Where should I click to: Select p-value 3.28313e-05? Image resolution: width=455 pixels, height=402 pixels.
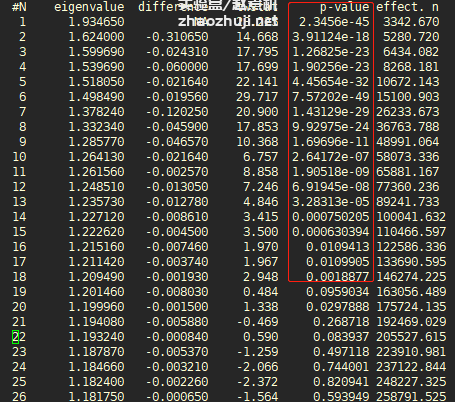[x=331, y=202]
